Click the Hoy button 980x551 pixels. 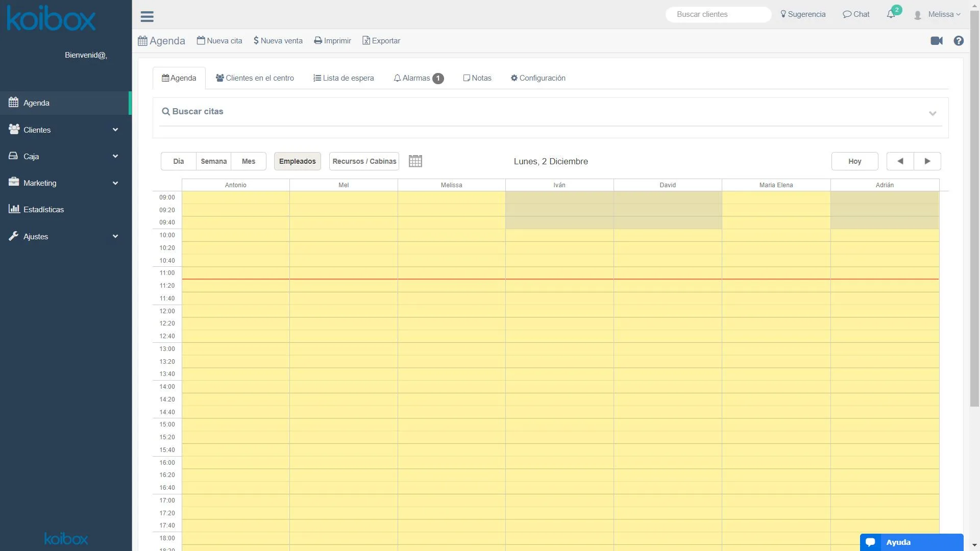pyautogui.click(x=855, y=161)
